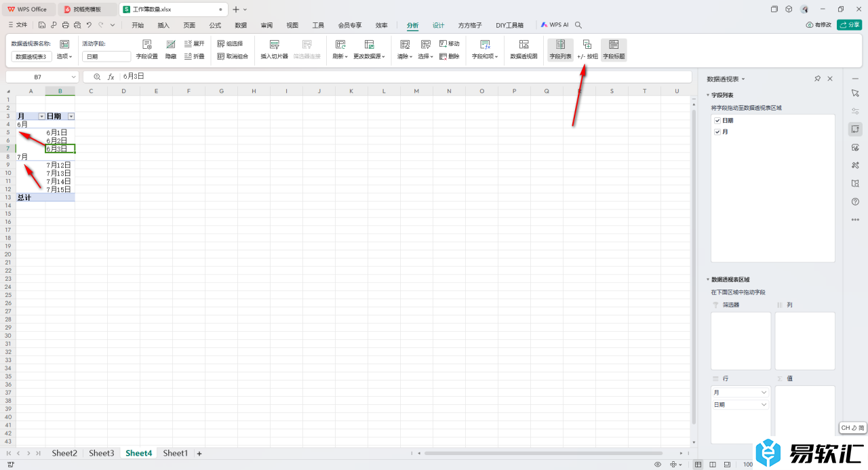Image resolution: width=868 pixels, height=470 pixels.
Task: Click the 有修改 status button
Action: click(x=818, y=25)
